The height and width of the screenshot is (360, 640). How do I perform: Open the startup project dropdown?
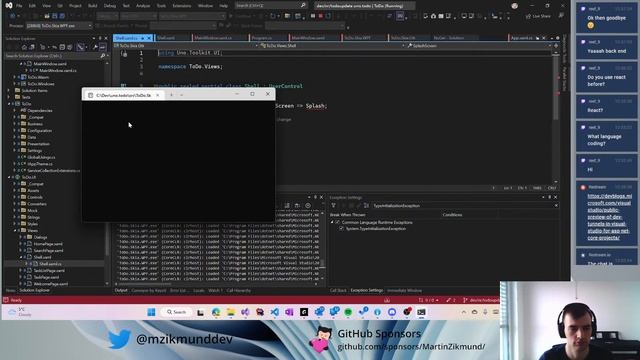point(192,16)
